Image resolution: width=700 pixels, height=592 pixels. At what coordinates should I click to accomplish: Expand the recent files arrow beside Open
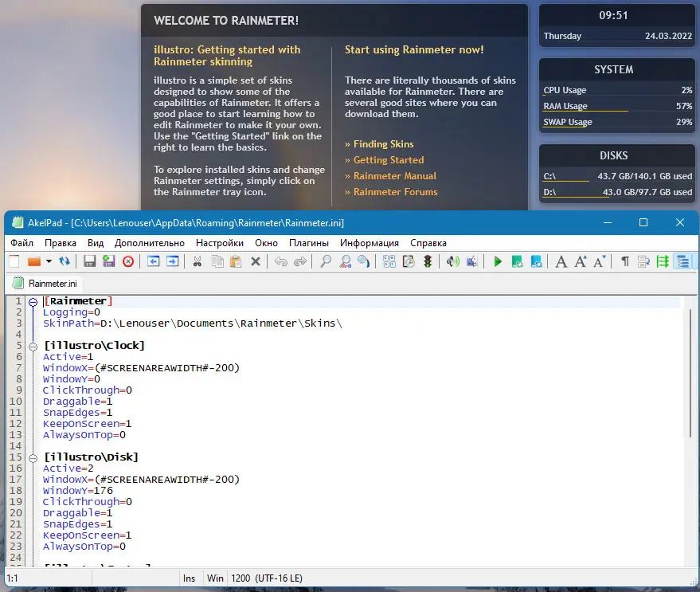[x=49, y=261]
